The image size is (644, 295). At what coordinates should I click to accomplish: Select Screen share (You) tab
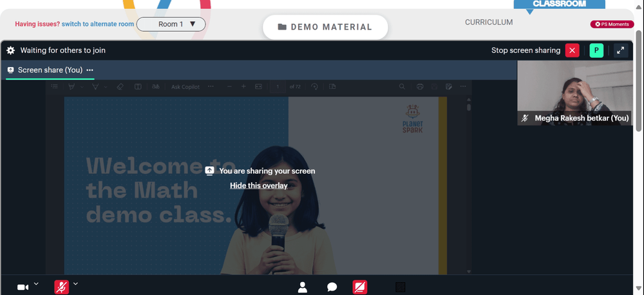pyautogui.click(x=50, y=70)
